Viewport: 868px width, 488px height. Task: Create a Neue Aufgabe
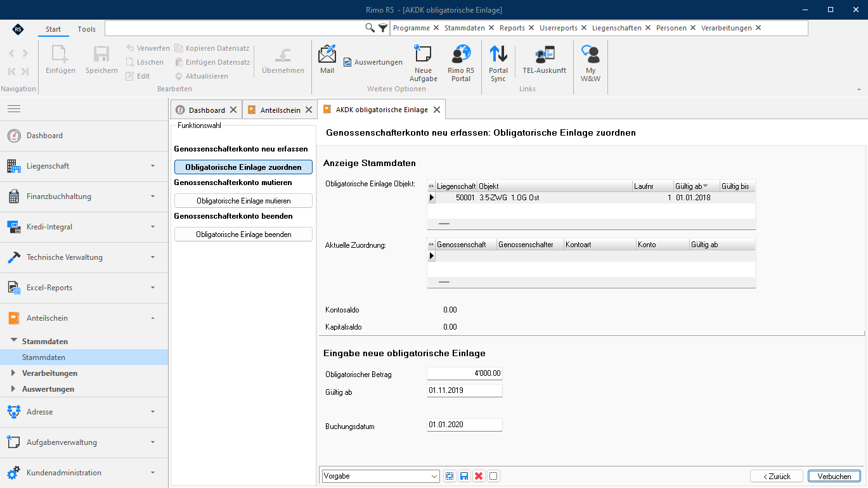423,63
